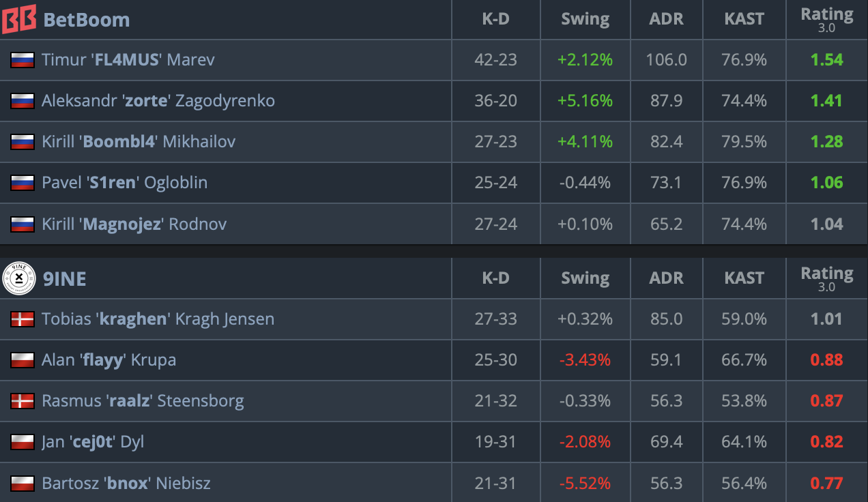Image resolution: width=868 pixels, height=502 pixels.
Task: Click the Russian flag beside Magnojez
Action: coord(23,224)
